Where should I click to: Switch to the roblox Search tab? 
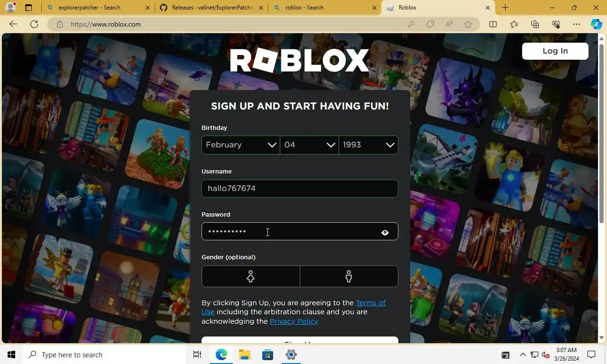coord(324,8)
